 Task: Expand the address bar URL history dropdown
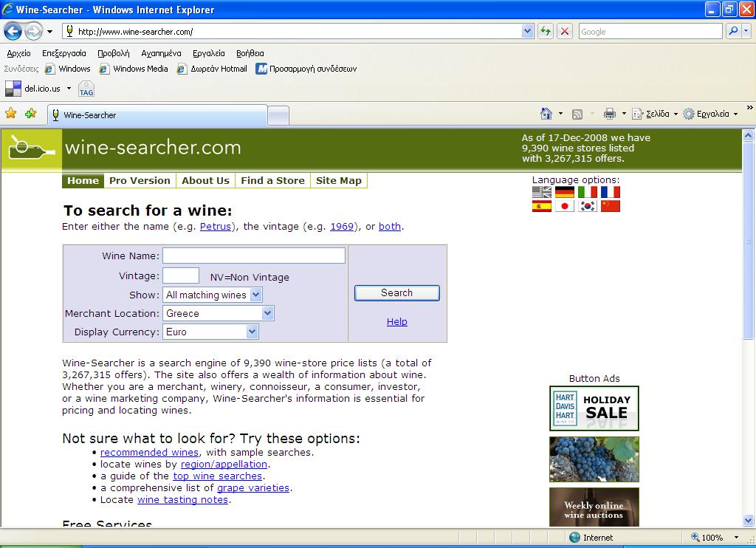[527, 31]
